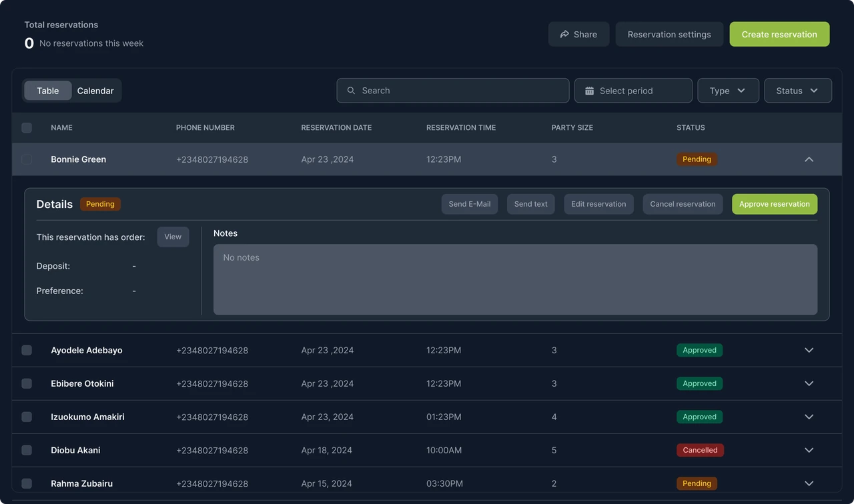Focus the Search input field
854x504 pixels.
tap(453, 91)
